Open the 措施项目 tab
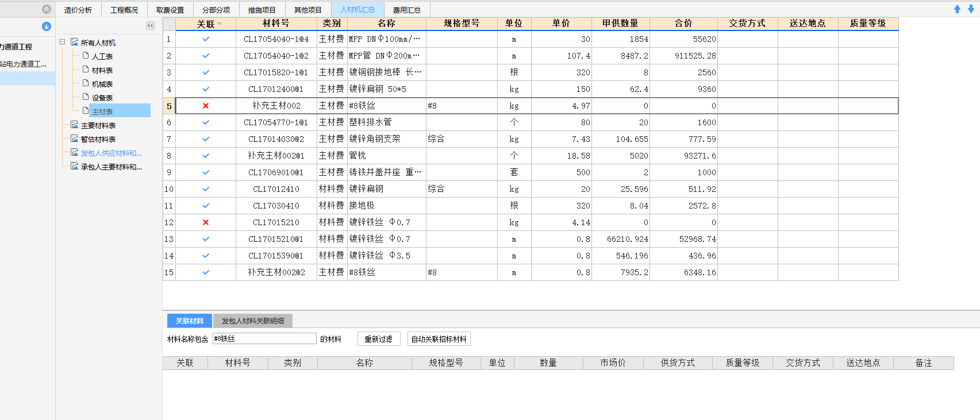This screenshot has width=980, height=420. coord(262,10)
